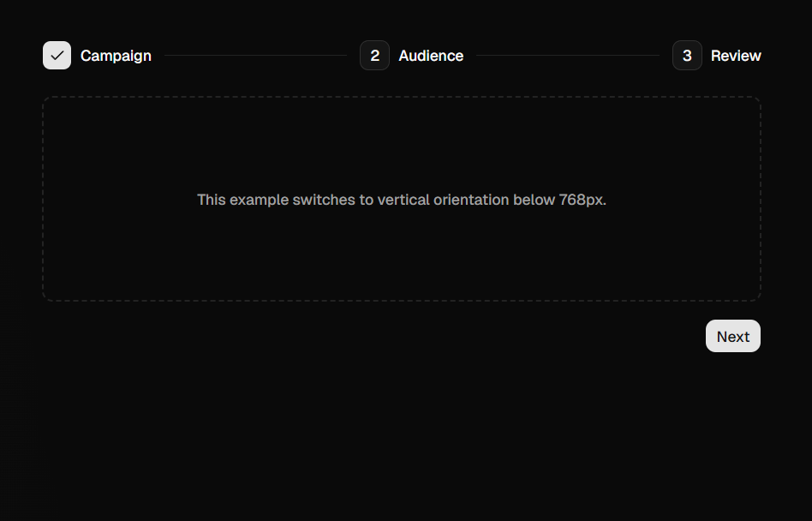This screenshot has height=521, width=812.
Task: Go to the Audience step label
Action: 431,56
